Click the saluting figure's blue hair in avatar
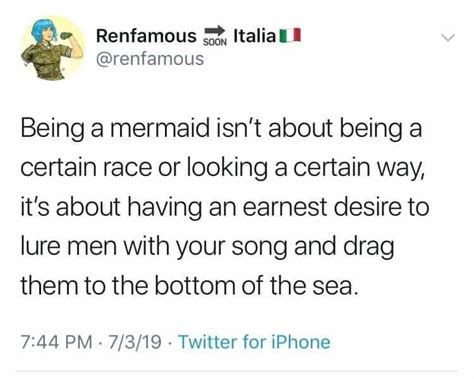Viewport: 474px width, 379px height. coord(42,29)
